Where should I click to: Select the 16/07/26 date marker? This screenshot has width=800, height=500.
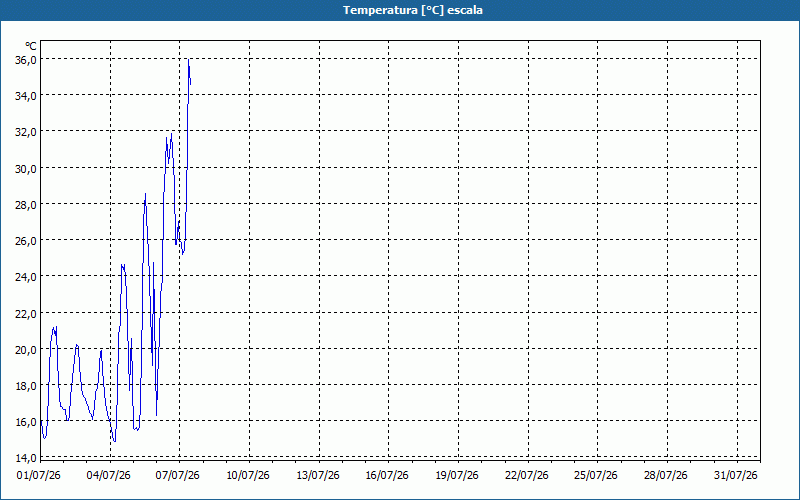click(x=387, y=476)
